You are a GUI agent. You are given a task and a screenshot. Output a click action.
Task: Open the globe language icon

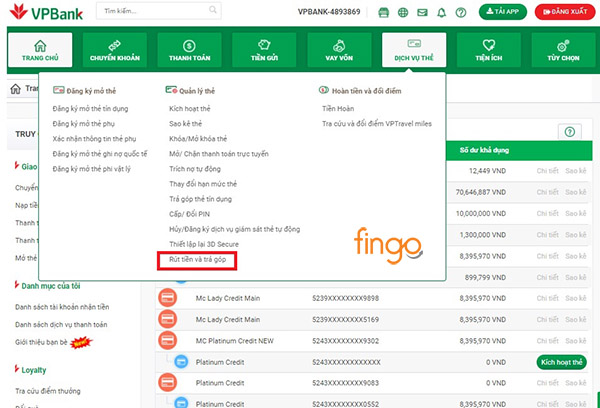point(403,13)
